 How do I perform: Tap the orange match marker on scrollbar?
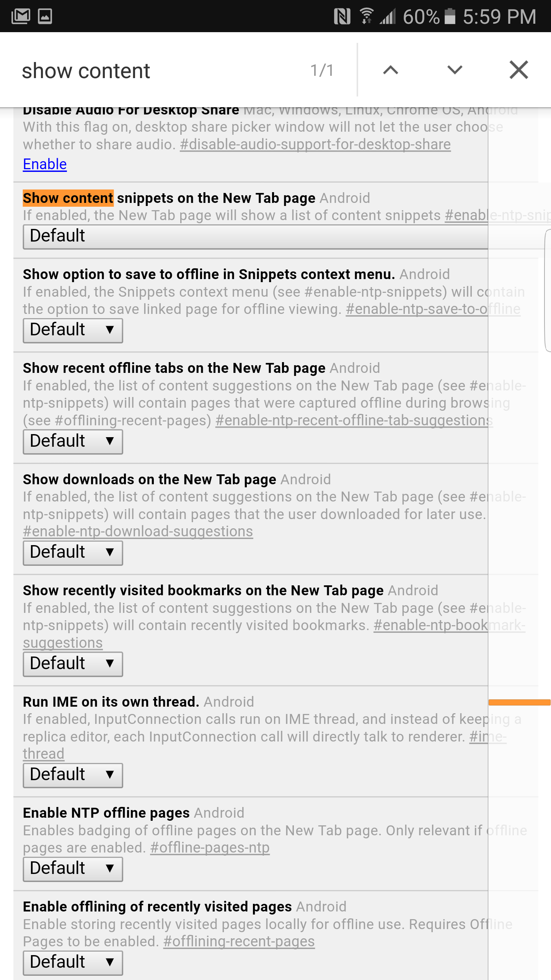coord(519,702)
